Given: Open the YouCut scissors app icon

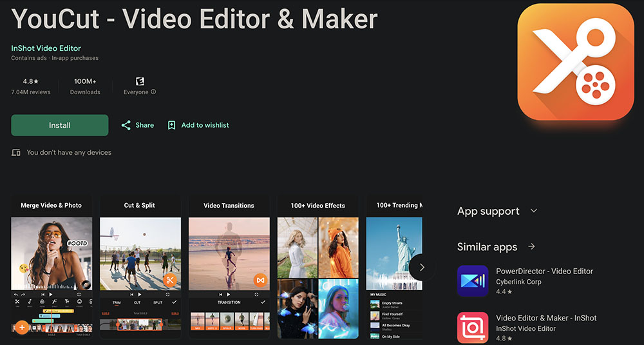Looking at the screenshot, I should click(x=575, y=62).
